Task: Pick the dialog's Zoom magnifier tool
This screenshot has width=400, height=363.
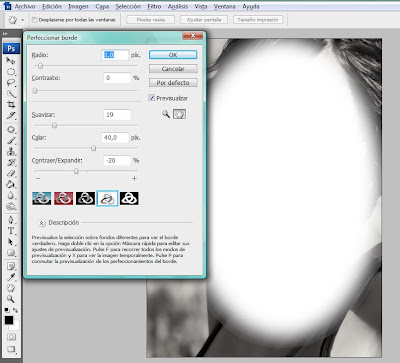Action: (166, 114)
